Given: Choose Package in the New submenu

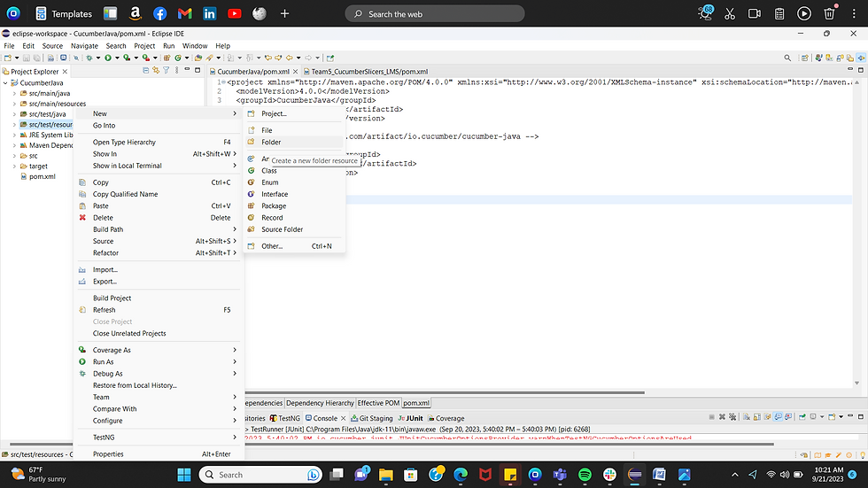Looking at the screenshot, I should (294, 205).
